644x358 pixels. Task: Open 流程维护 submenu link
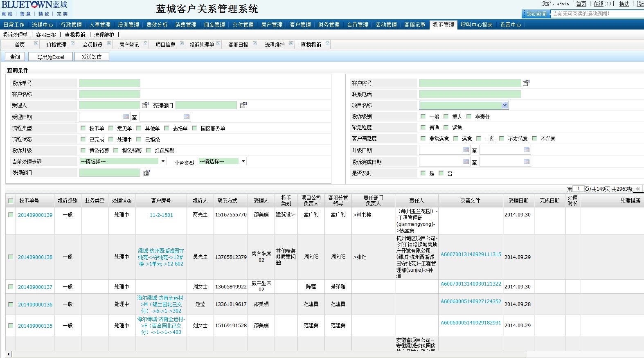(x=104, y=35)
